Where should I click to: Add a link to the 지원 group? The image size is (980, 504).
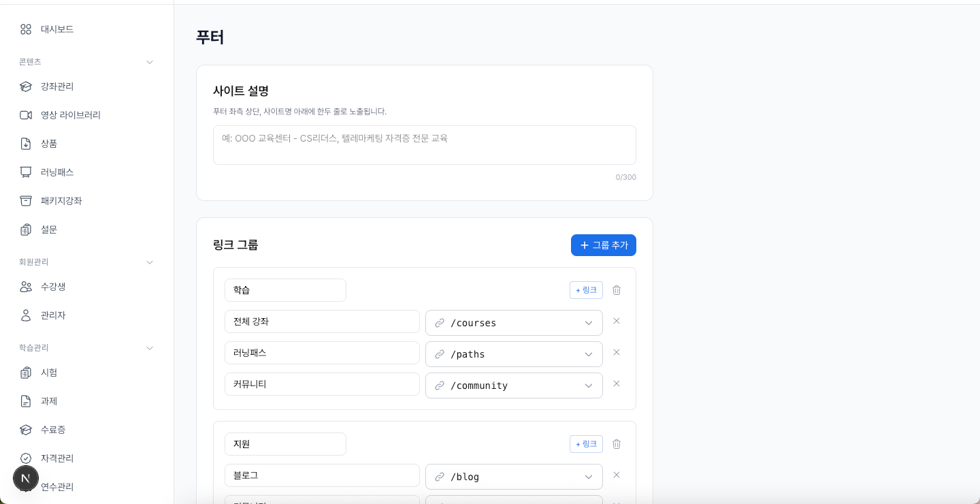pos(586,444)
